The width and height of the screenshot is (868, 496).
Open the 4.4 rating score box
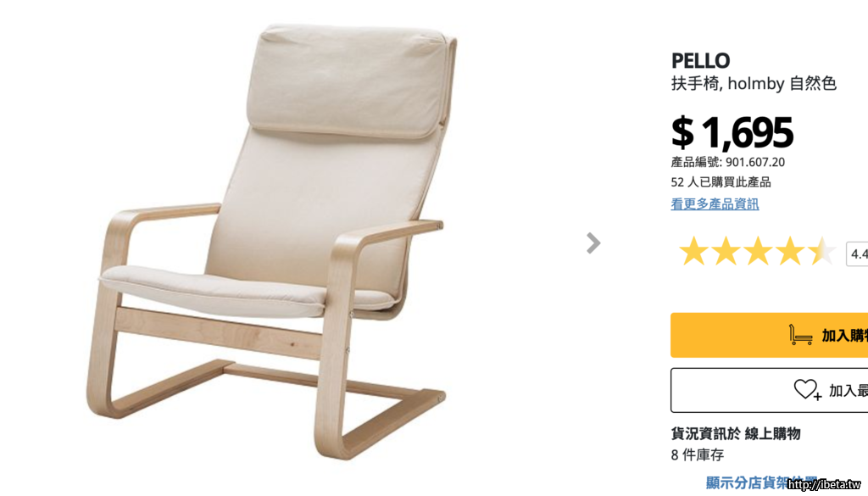tap(857, 254)
